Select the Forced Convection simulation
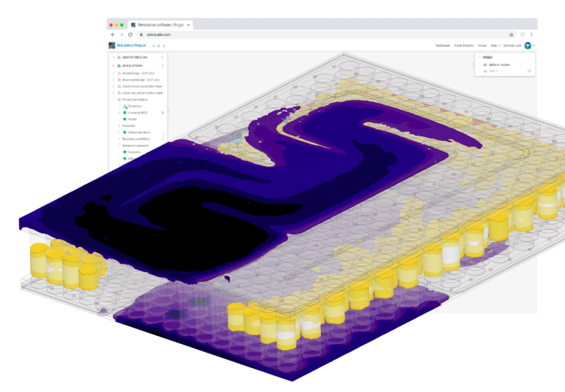Screen dimensions: 565x392 coord(135,100)
